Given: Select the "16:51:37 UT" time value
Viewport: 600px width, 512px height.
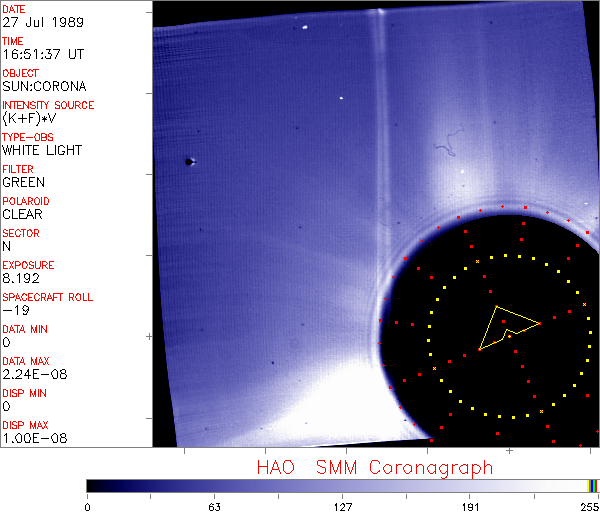Looking at the screenshot, I should click(x=43, y=54).
